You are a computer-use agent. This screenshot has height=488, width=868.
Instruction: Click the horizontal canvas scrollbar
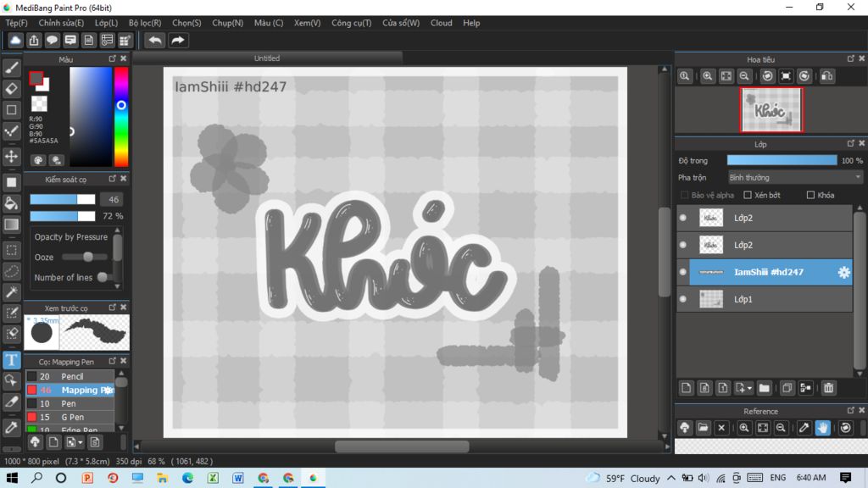(402, 446)
